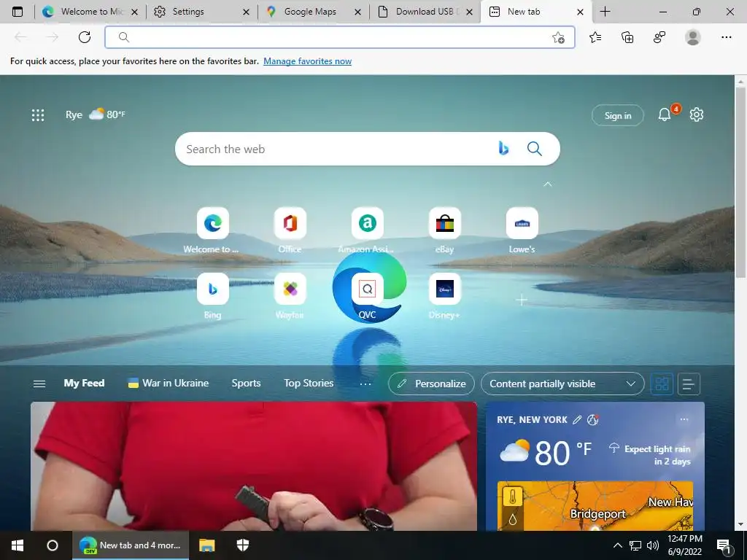Click the address bar field
This screenshot has width=747, height=560.
340,37
